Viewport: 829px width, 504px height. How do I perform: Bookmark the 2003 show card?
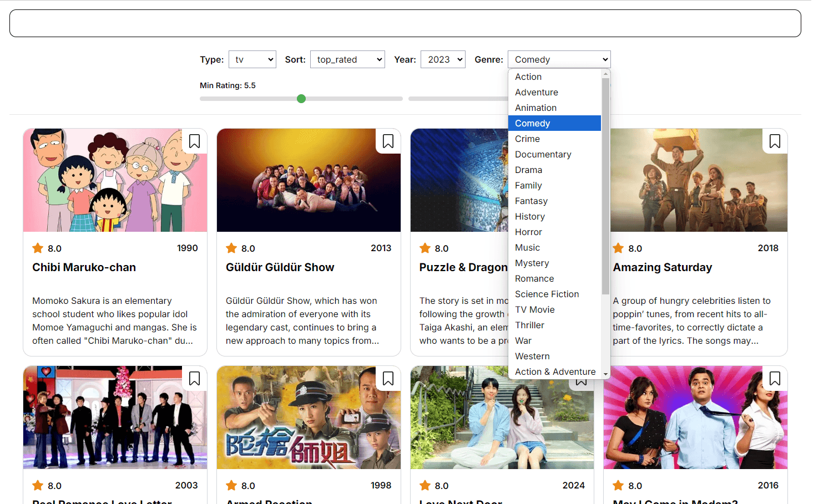coord(194,379)
